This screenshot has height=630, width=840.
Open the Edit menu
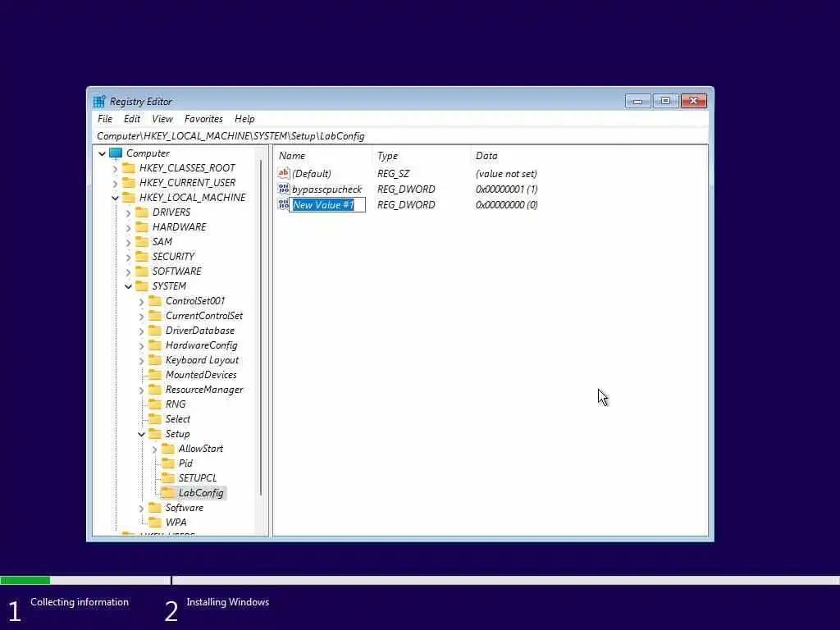pyautogui.click(x=132, y=119)
